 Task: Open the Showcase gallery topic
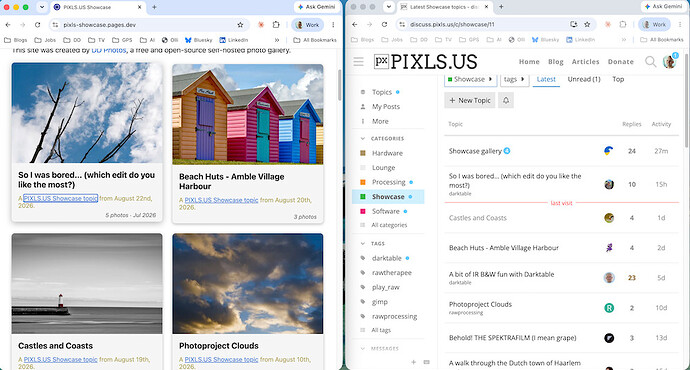coord(475,151)
